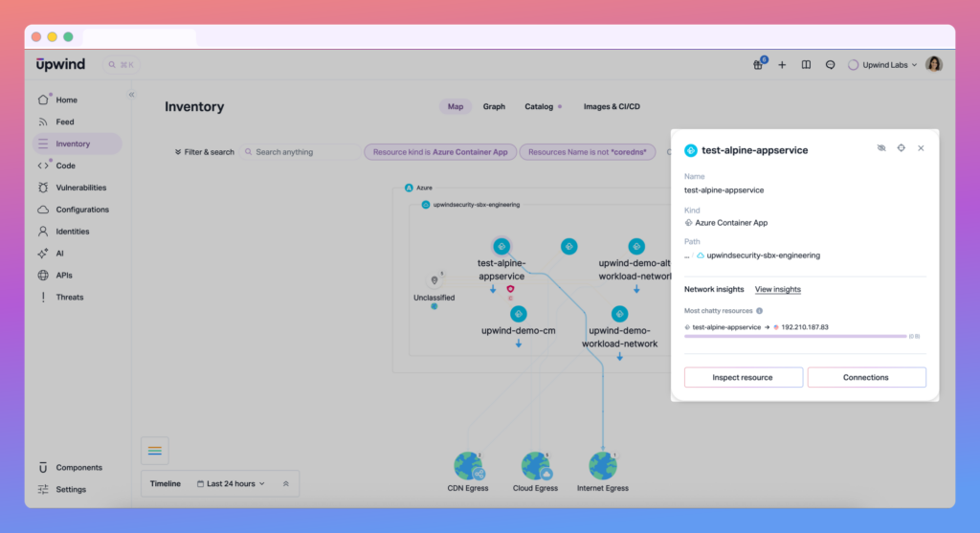Viewport: 980px width, 533px height.
Task: Hide resource using crossed-eye icon
Action: (x=881, y=148)
